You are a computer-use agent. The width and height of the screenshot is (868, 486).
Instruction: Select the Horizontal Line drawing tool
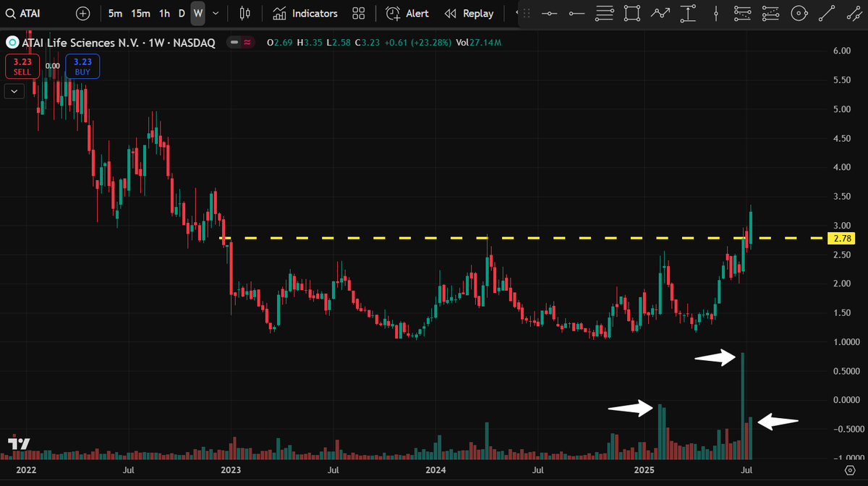(x=550, y=13)
